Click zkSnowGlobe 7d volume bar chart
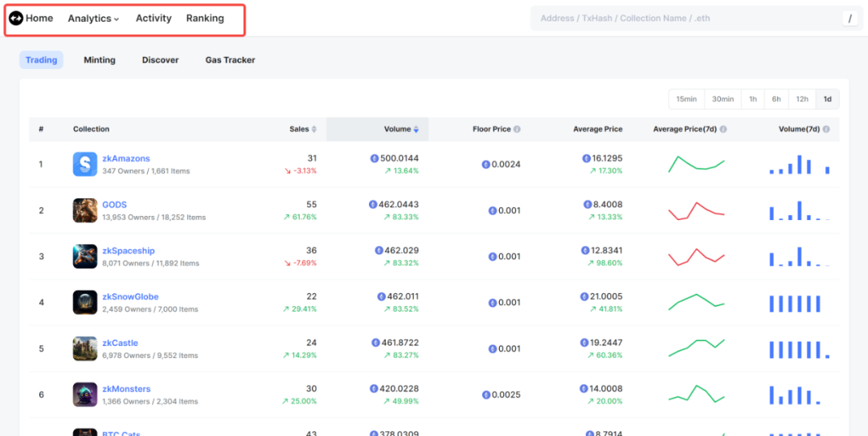 (x=795, y=304)
